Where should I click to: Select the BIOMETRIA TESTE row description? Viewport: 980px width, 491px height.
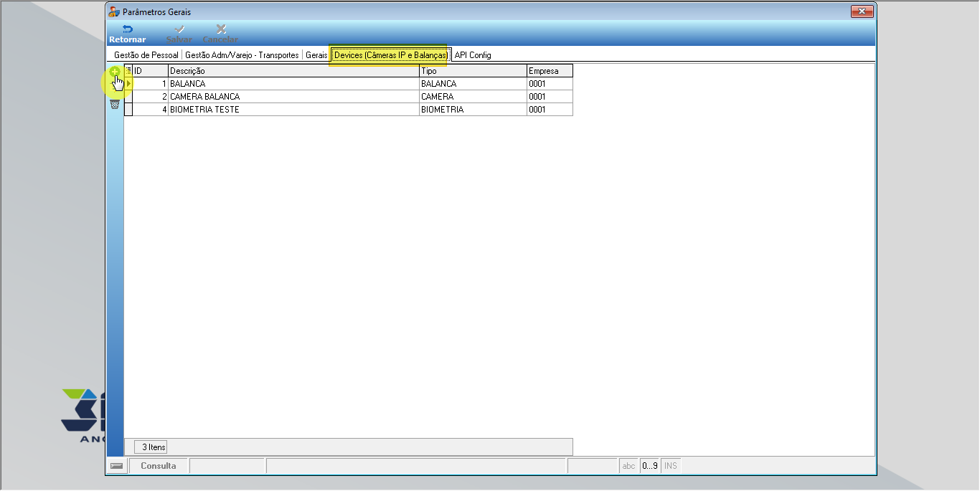[x=293, y=110]
